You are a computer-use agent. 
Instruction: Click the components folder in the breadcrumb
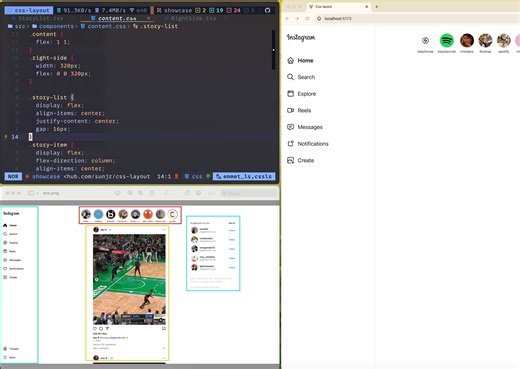(x=53, y=26)
